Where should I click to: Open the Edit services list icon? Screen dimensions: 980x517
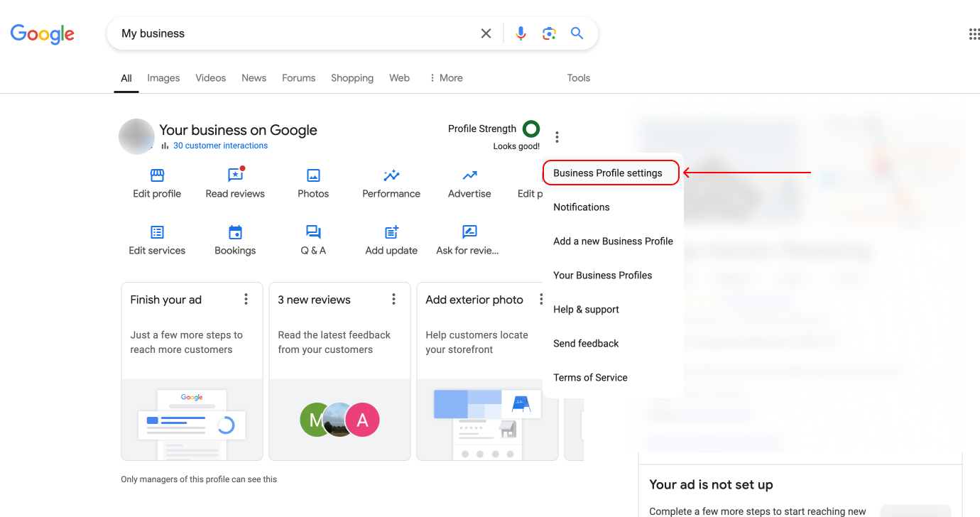157,232
